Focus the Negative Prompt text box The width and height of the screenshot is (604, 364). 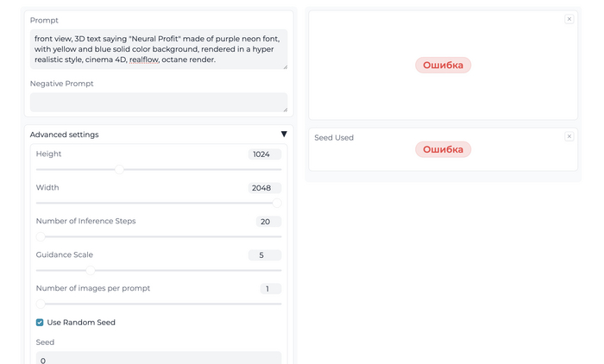pyautogui.click(x=158, y=102)
